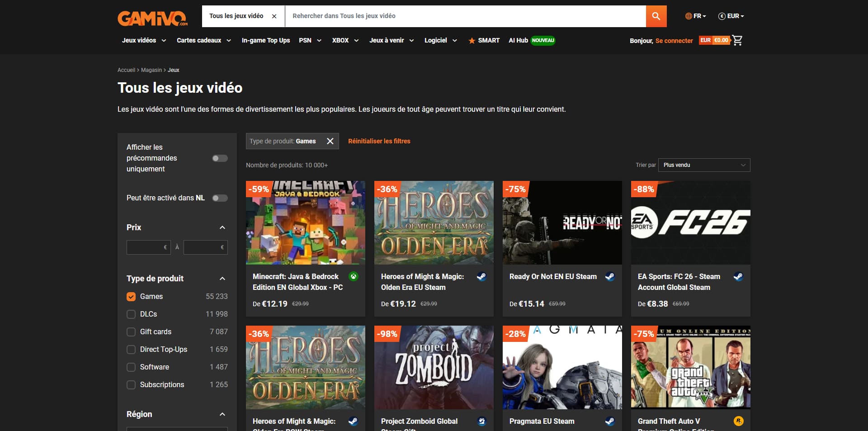
Task: Click the minimum price input field
Action: click(x=148, y=247)
